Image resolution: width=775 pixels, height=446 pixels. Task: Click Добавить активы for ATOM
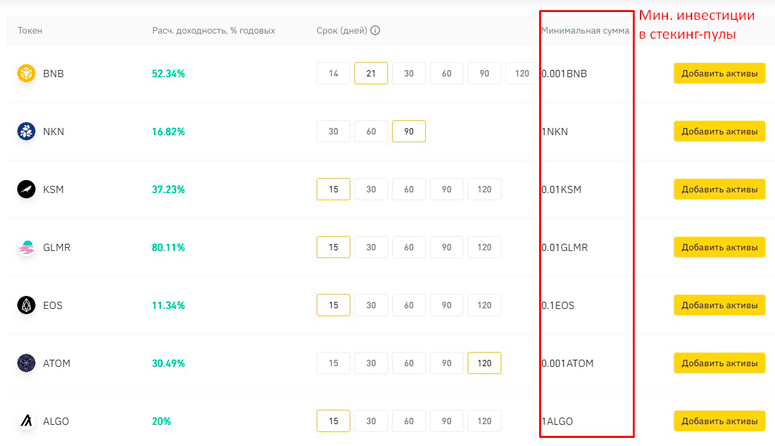pyautogui.click(x=719, y=363)
